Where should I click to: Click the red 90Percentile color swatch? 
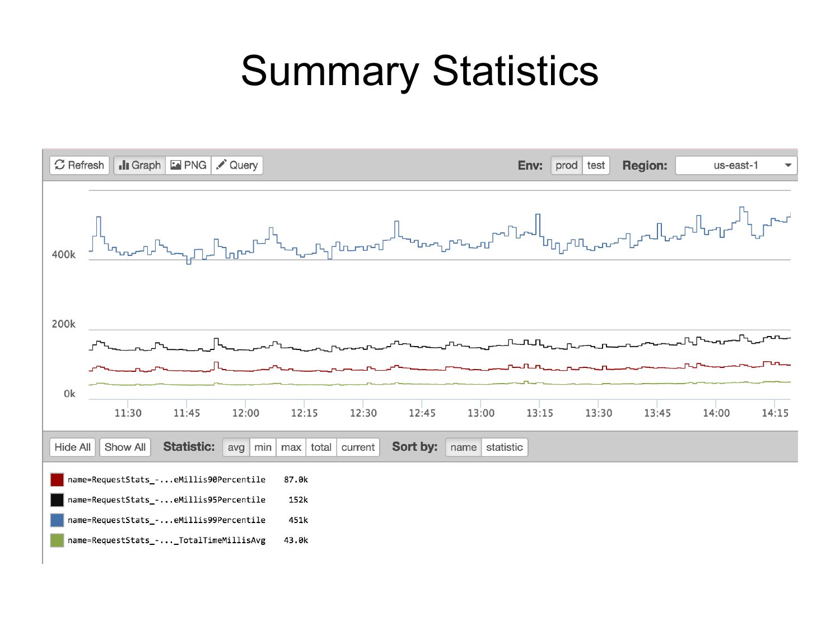[57, 479]
